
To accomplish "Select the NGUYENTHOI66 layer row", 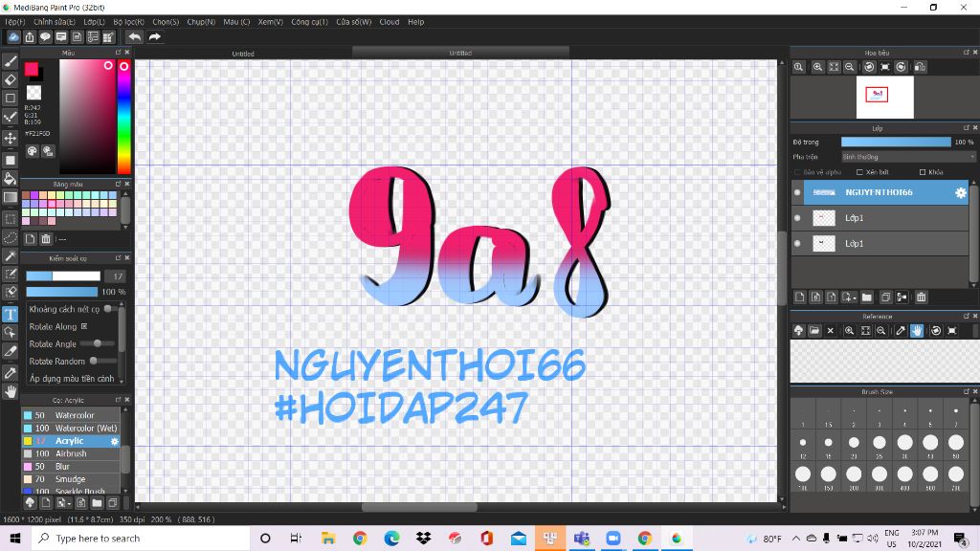I will [x=880, y=192].
